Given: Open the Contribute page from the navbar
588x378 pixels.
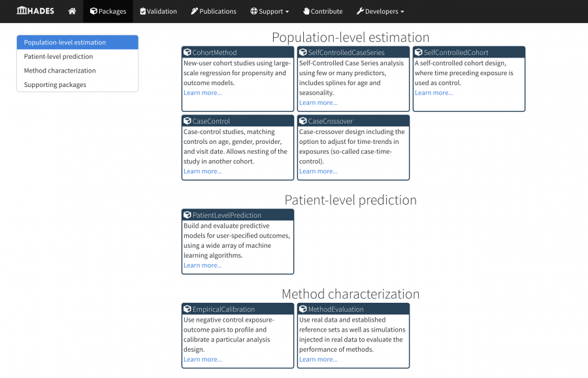Looking at the screenshot, I should [x=322, y=11].
